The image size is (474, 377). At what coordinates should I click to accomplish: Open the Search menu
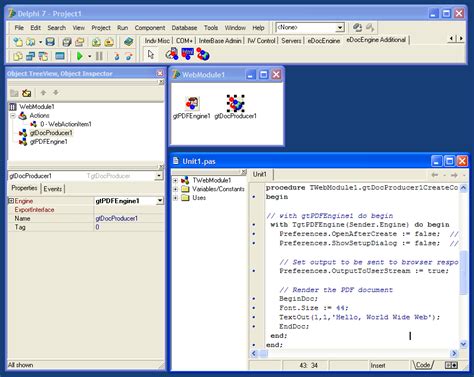56,28
